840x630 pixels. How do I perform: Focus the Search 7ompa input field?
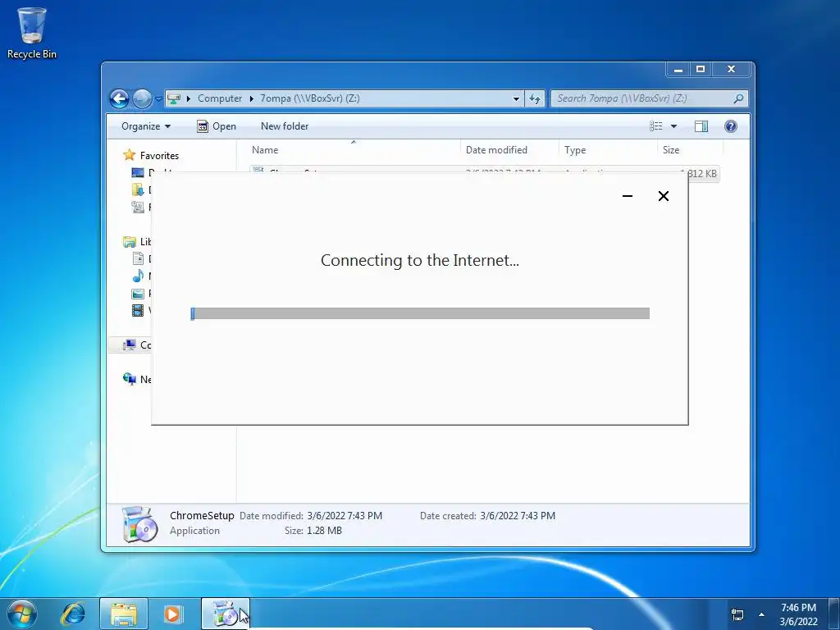[641, 98]
